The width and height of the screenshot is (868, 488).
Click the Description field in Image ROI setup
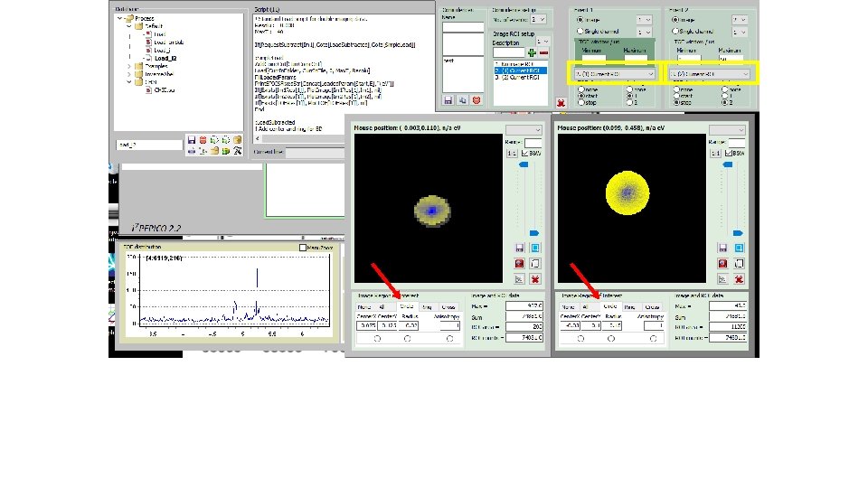click(x=509, y=53)
